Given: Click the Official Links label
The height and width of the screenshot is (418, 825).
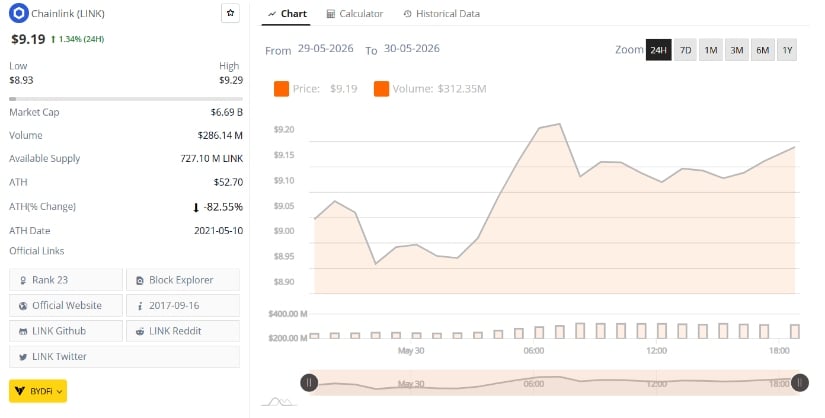Looking at the screenshot, I should (x=37, y=251).
